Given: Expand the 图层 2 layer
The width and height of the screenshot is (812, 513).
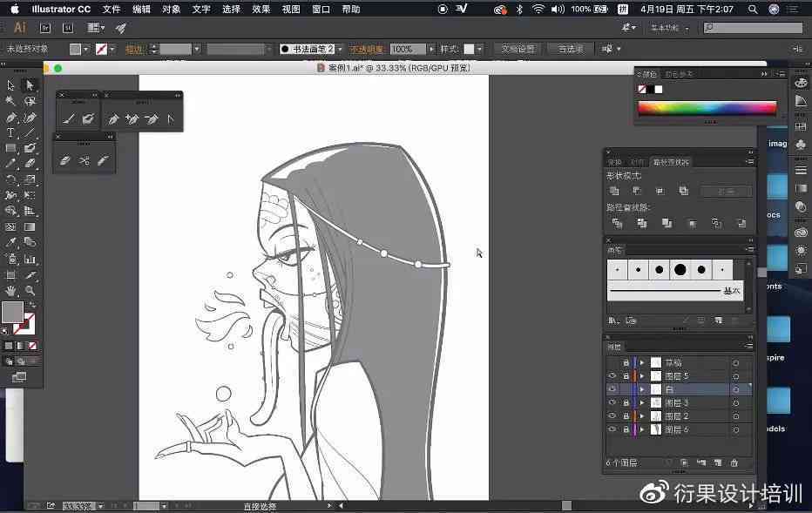Looking at the screenshot, I should pos(642,415).
